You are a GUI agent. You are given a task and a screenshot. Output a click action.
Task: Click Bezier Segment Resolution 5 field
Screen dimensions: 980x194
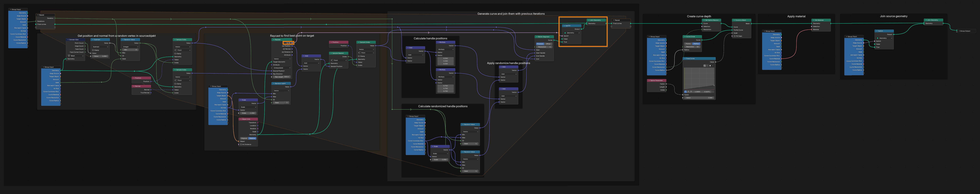coord(544,47)
